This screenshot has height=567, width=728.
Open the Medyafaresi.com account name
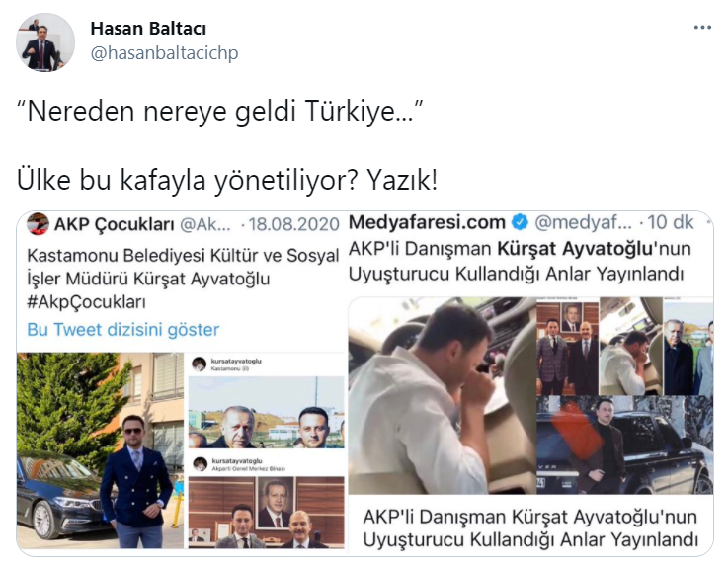coord(427,222)
